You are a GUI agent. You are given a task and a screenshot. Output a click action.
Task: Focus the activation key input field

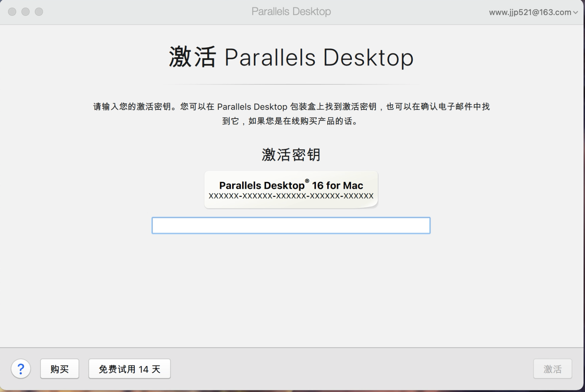(291, 225)
